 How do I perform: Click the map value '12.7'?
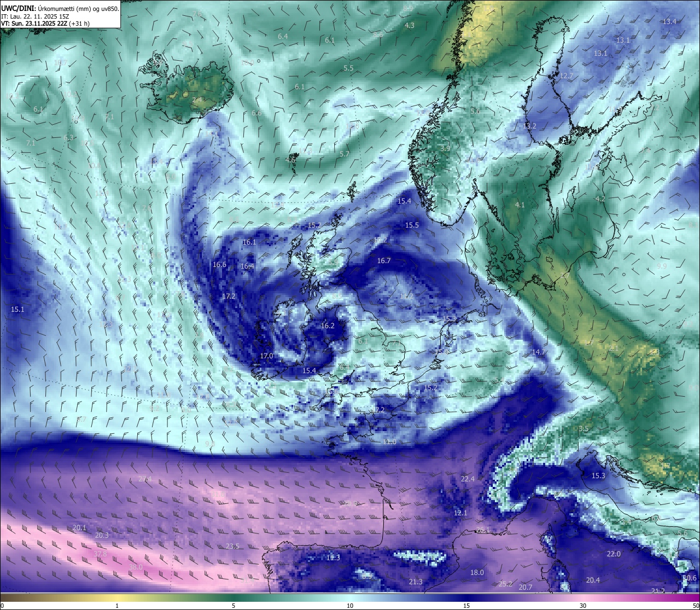click(567, 76)
